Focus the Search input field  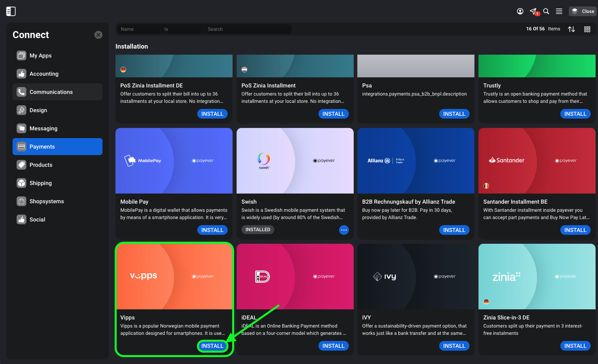tap(248, 29)
